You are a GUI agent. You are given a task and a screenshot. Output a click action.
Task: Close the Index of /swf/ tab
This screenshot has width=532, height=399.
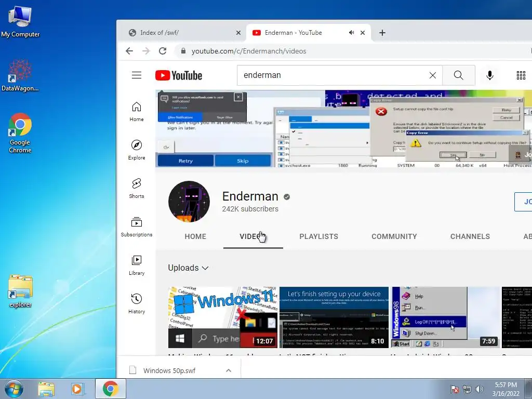pos(238,33)
